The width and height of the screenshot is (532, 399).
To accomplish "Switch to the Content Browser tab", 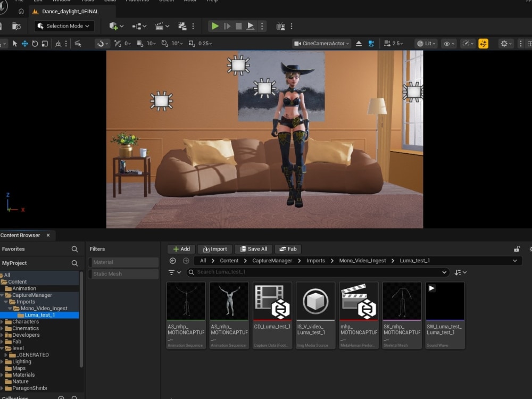I will click(x=20, y=235).
